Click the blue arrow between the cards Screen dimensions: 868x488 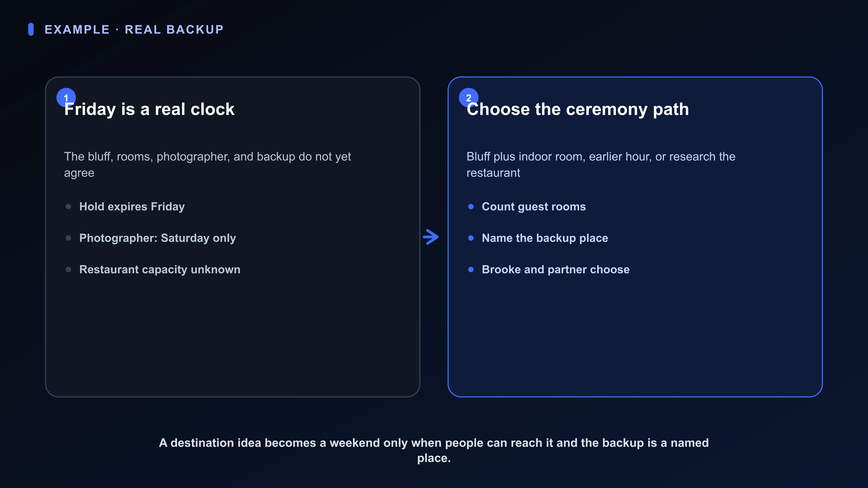click(x=431, y=237)
